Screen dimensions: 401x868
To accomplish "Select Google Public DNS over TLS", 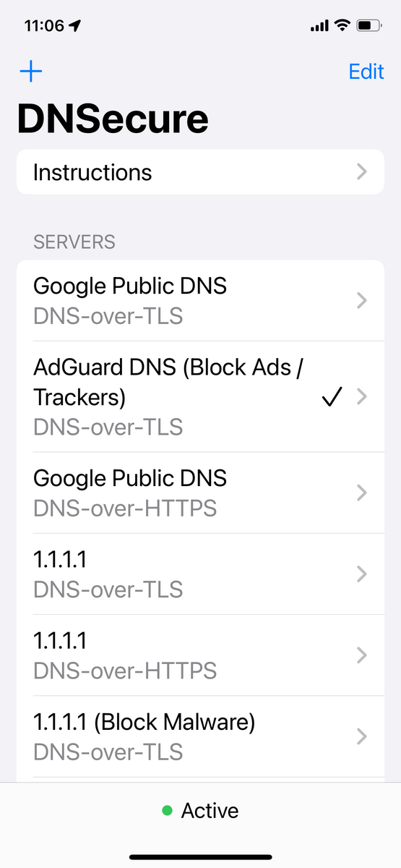I will coord(200,300).
